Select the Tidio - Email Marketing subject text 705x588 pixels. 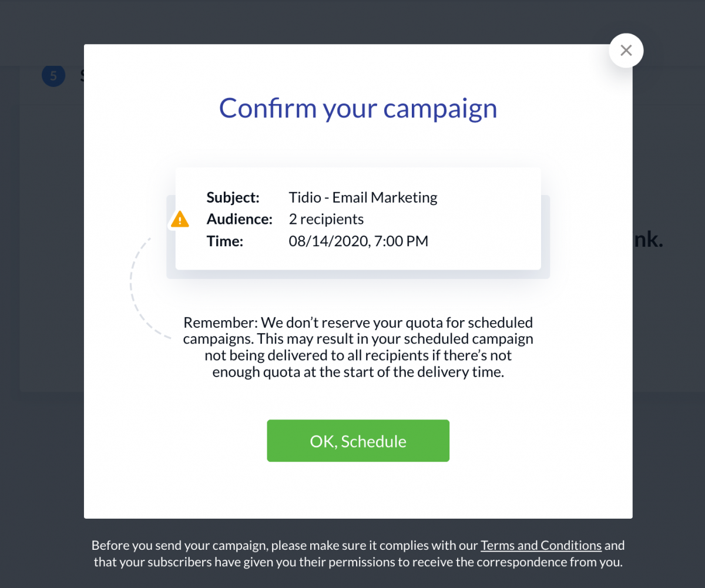point(363,197)
